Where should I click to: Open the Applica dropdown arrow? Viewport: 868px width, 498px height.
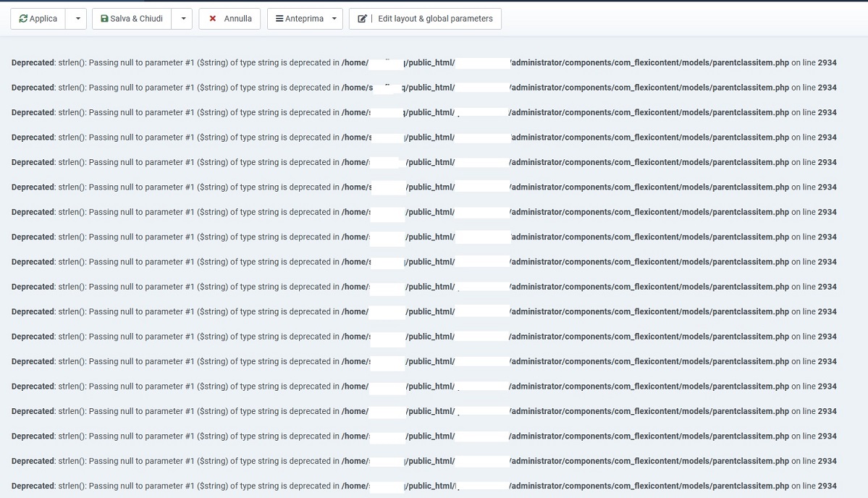click(77, 19)
